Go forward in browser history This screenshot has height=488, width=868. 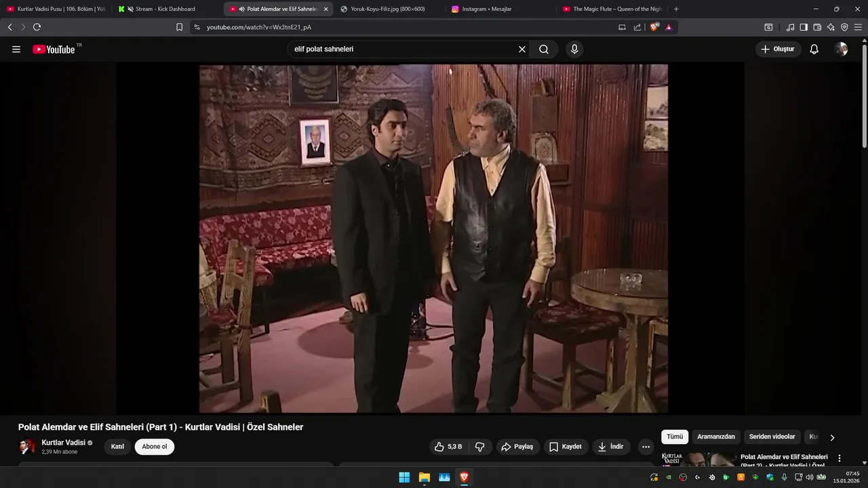click(23, 27)
